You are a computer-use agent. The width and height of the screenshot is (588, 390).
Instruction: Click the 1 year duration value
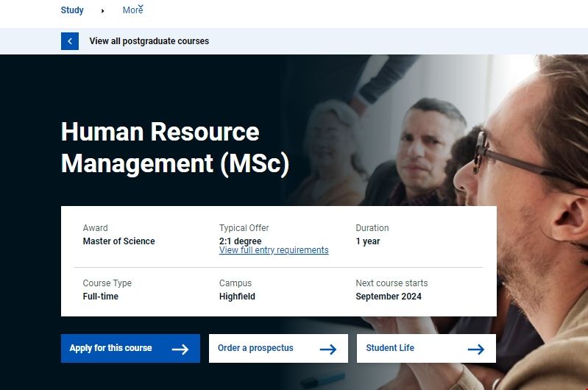tap(368, 241)
